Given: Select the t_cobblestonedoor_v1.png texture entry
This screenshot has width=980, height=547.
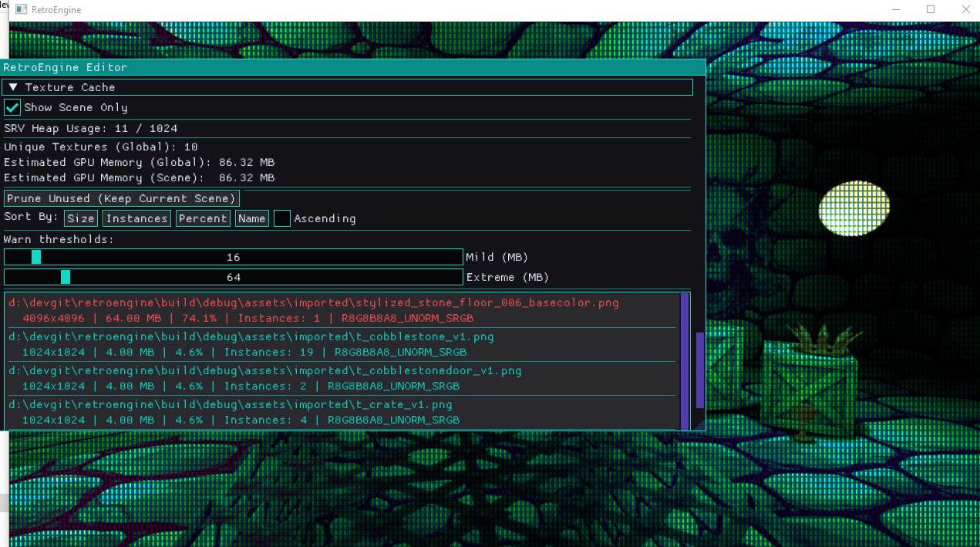Looking at the screenshot, I should [308, 378].
